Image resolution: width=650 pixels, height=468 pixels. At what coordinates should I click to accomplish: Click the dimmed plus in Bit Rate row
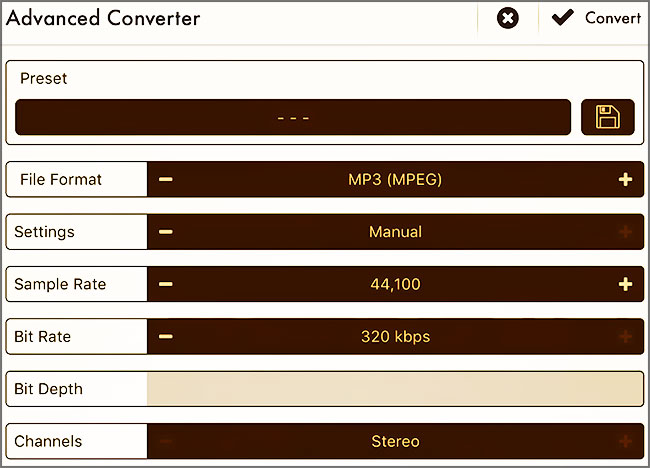point(625,336)
